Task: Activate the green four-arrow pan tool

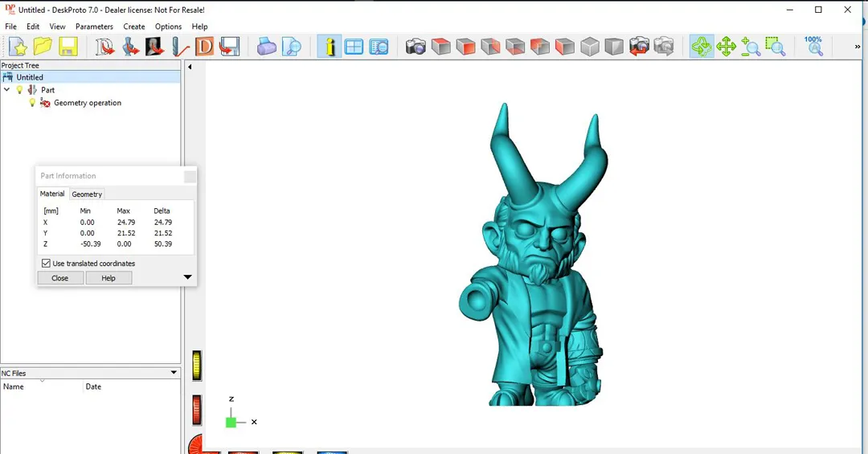Action: (726, 47)
